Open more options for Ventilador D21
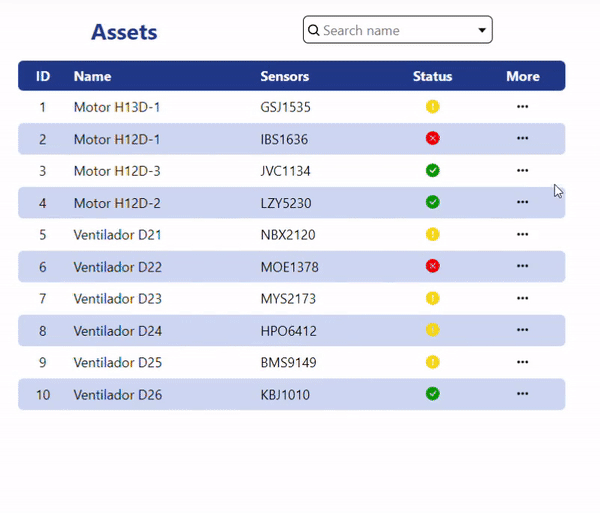This screenshot has height=513, width=600. point(522,234)
